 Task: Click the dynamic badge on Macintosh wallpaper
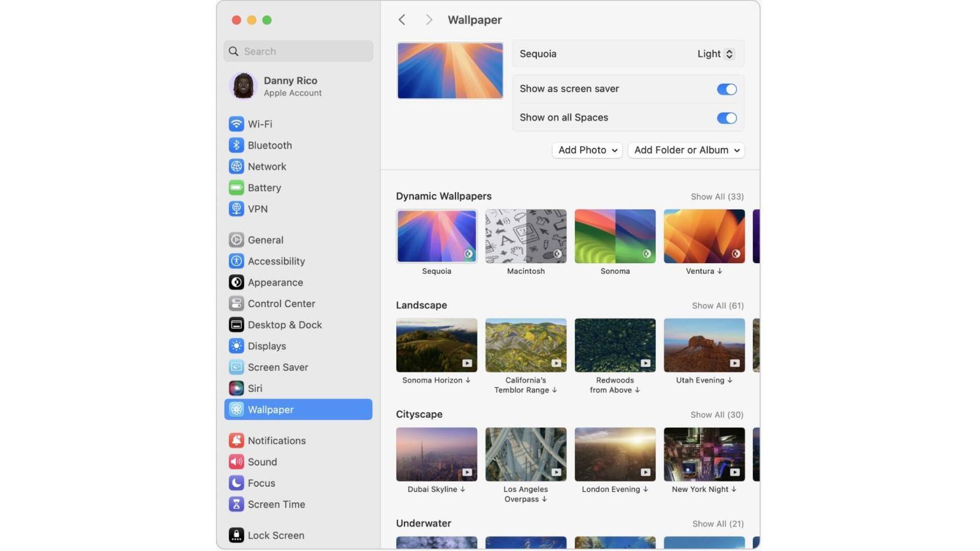pyautogui.click(x=557, y=254)
